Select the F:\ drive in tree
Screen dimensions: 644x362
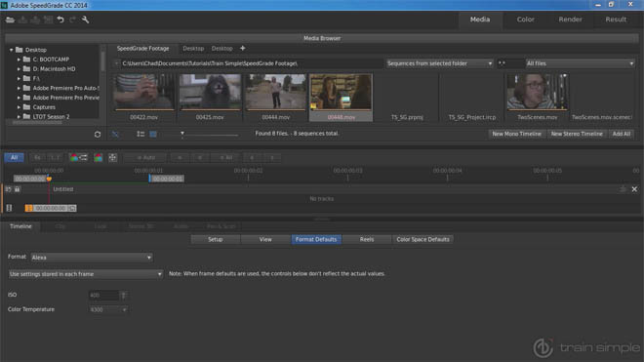coord(36,78)
